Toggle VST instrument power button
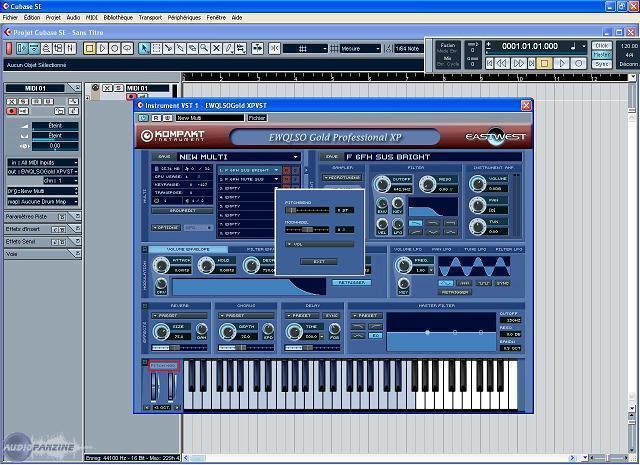 (143, 118)
